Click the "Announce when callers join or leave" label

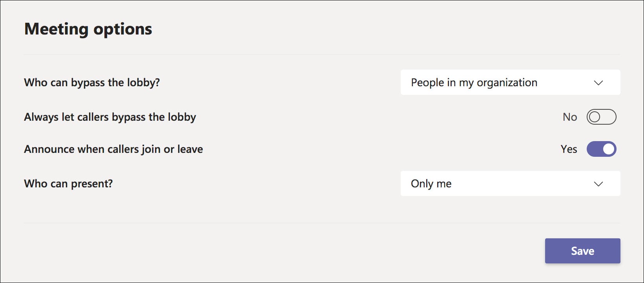tap(113, 149)
